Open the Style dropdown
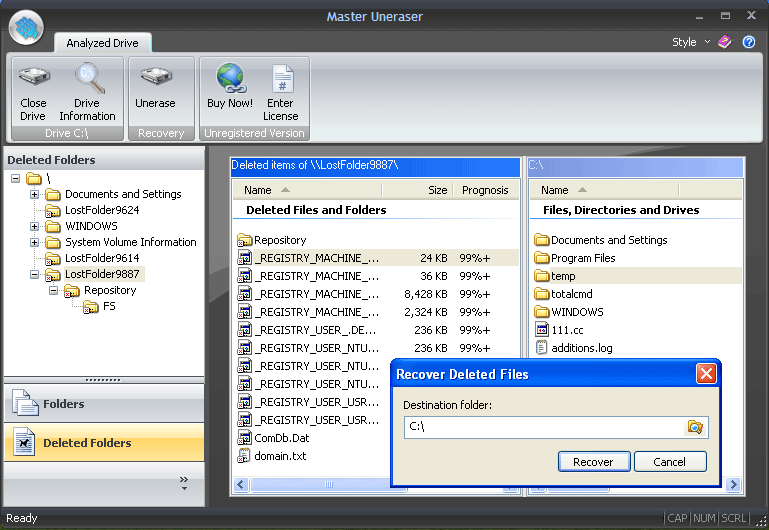 pos(691,42)
